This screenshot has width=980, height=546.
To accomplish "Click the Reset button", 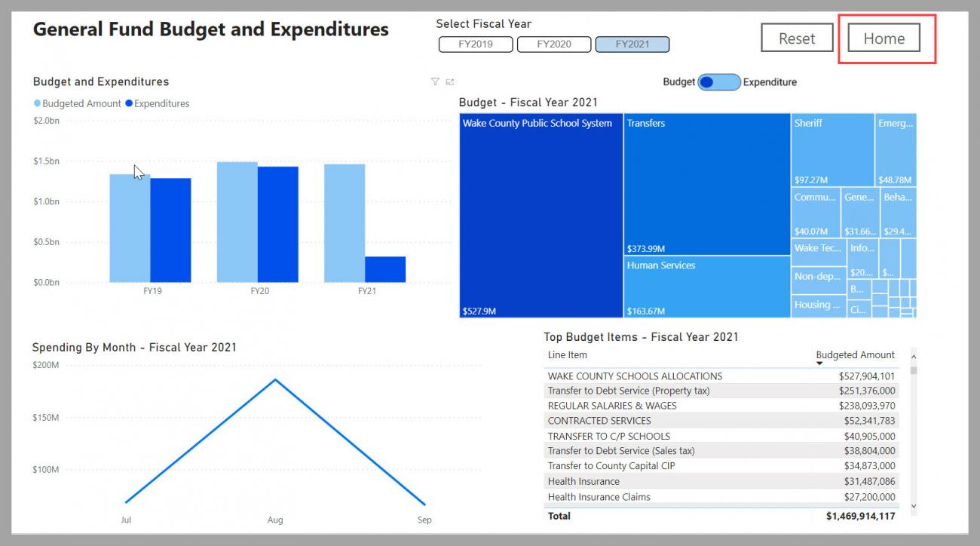I will click(x=797, y=38).
